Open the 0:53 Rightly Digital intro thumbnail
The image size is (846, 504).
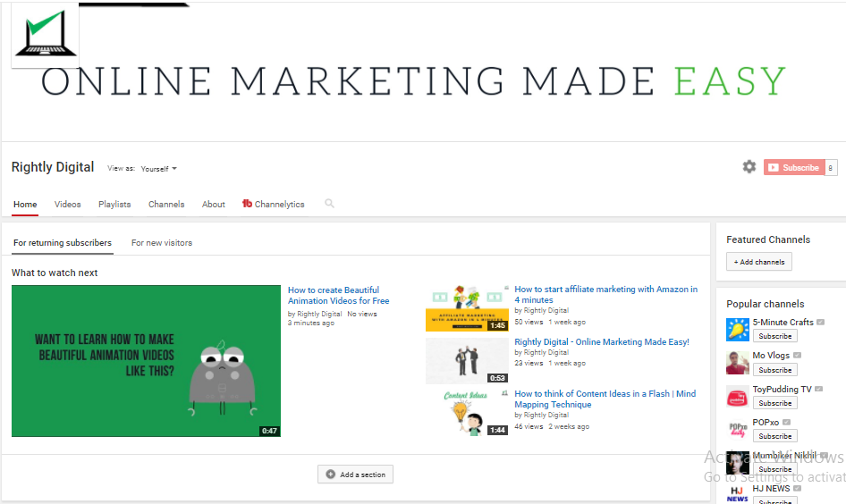tap(467, 361)
